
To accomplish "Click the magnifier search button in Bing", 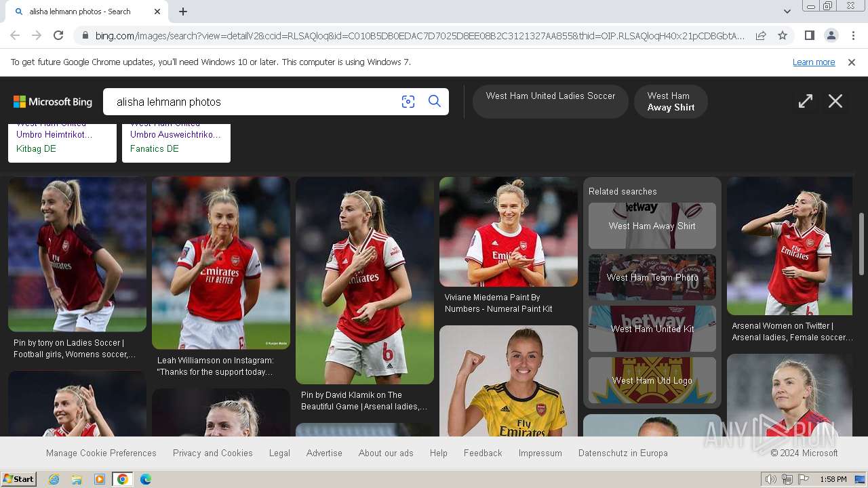I will [x=435, y=102].
